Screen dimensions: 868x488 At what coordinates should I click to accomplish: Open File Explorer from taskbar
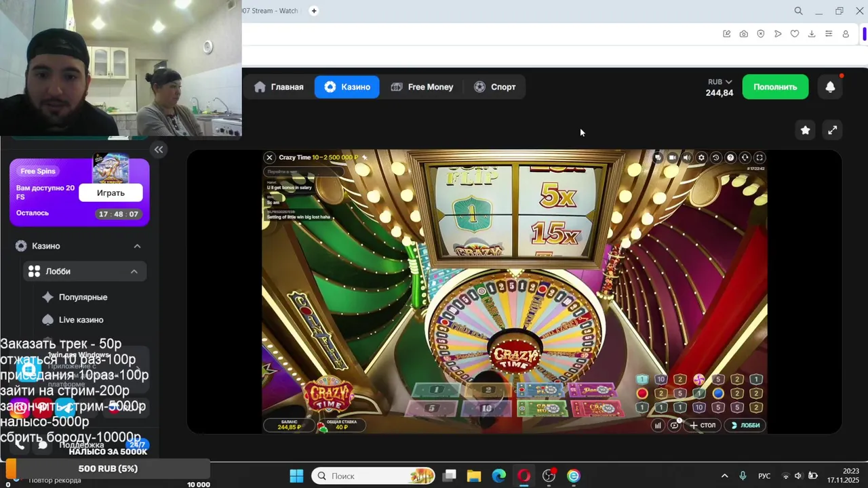(x=473, y=476)
